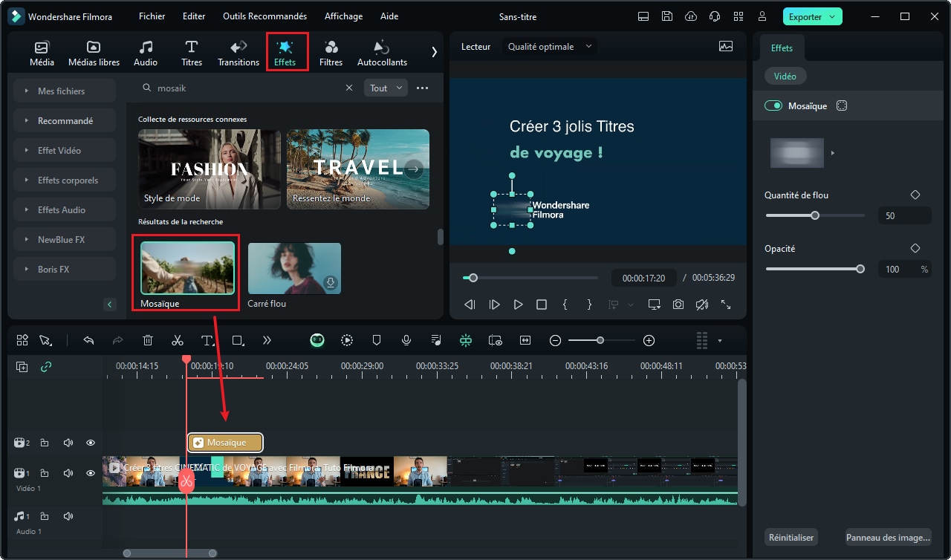The width and height of the screenshot is (951, 560).
Task: Open more options next to Tout filter
Action: [422, 88]
